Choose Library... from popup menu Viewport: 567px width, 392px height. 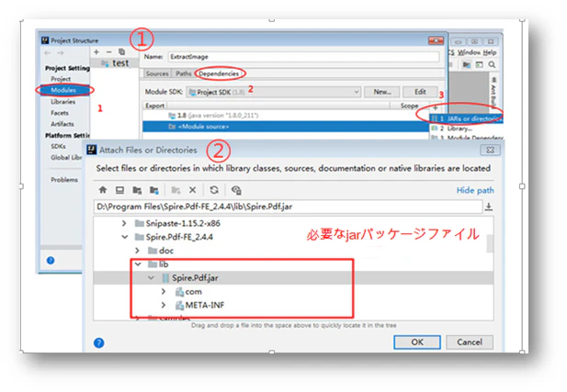466,129
